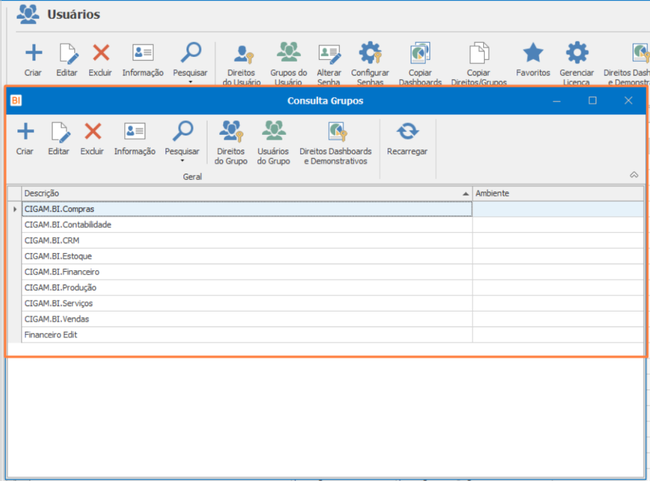Click Criar in the Consulta Grupos toolbar
Viewport: 650px width, 481px height.
[25, 138]
